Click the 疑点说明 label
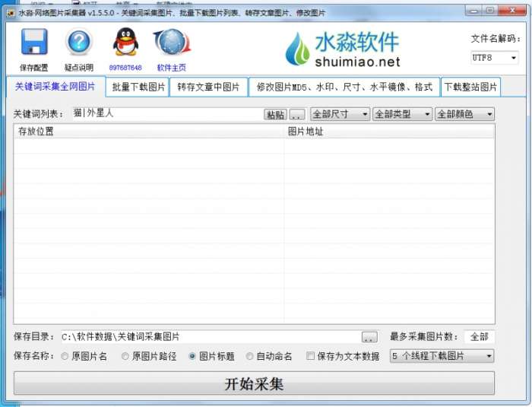The image size is (532, 407). (x=79, y=68)
